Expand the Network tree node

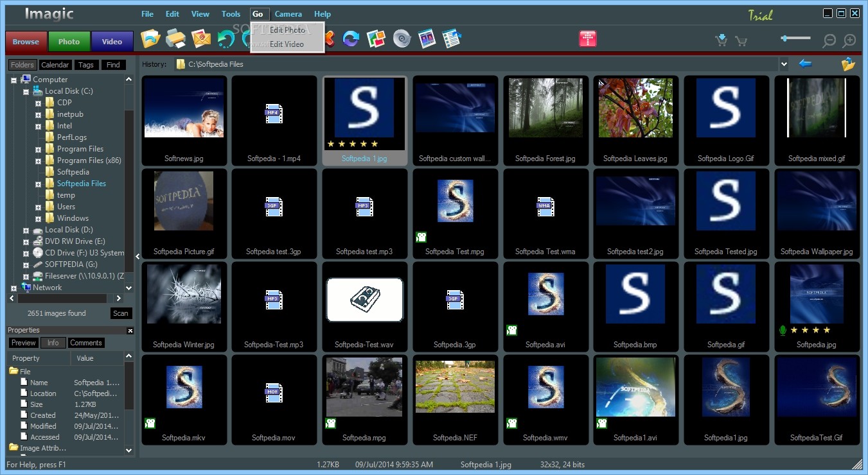point(13,288)
